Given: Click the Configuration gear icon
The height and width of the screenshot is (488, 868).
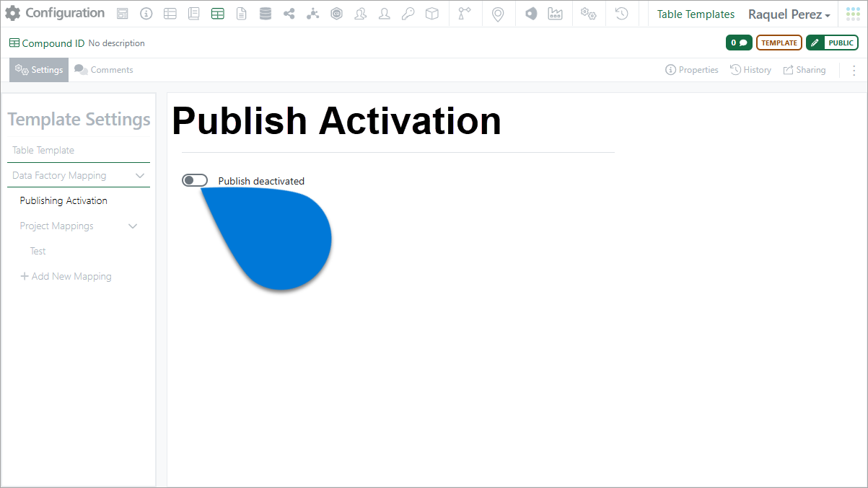Looking at the screenshot, I should coord(13,14).
